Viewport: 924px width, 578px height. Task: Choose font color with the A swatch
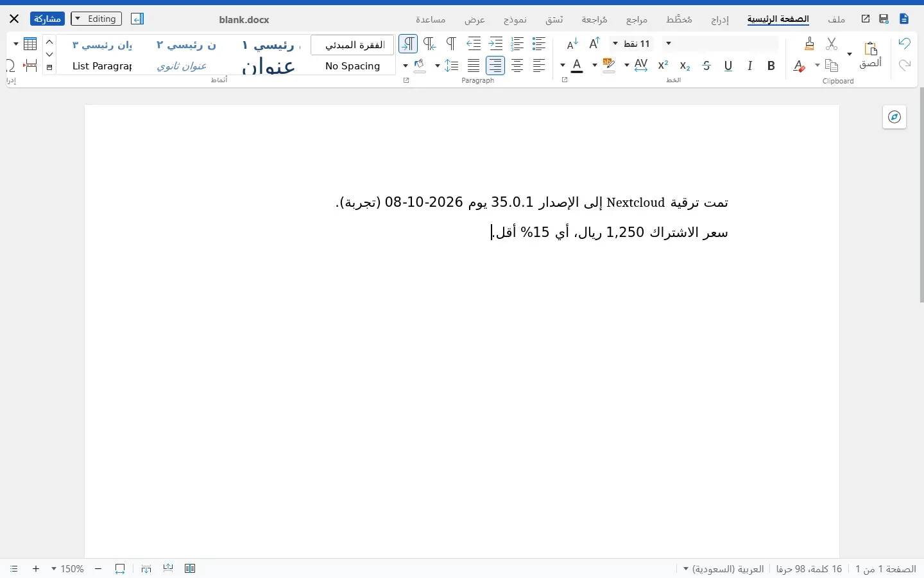pos(577,66)
